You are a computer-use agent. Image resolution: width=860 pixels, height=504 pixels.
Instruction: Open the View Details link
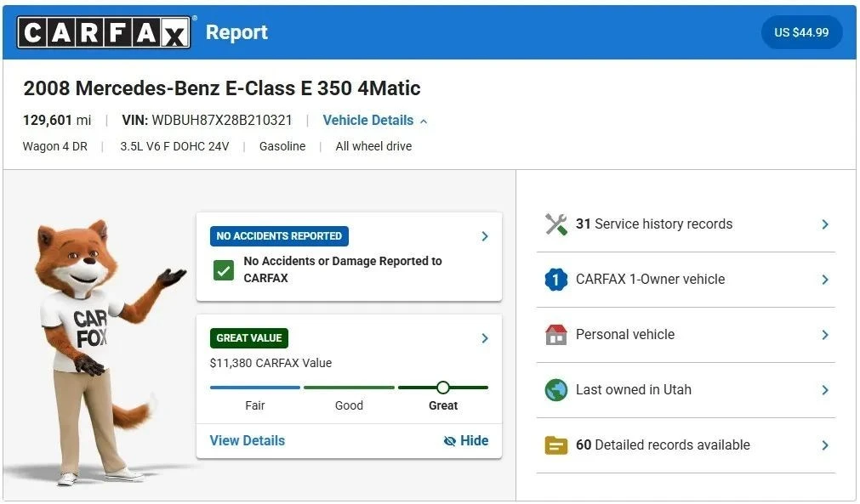click(x=248, y=440)
